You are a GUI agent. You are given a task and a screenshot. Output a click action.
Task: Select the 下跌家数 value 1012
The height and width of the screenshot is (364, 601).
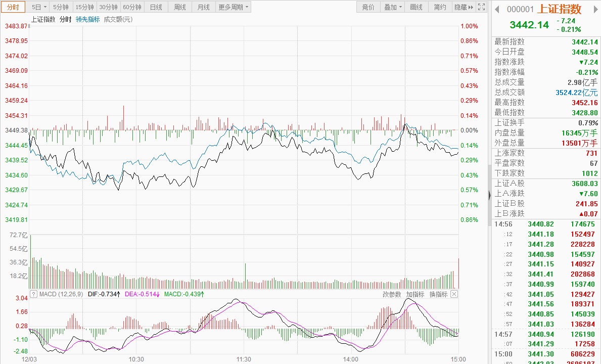tap(590, 173)
